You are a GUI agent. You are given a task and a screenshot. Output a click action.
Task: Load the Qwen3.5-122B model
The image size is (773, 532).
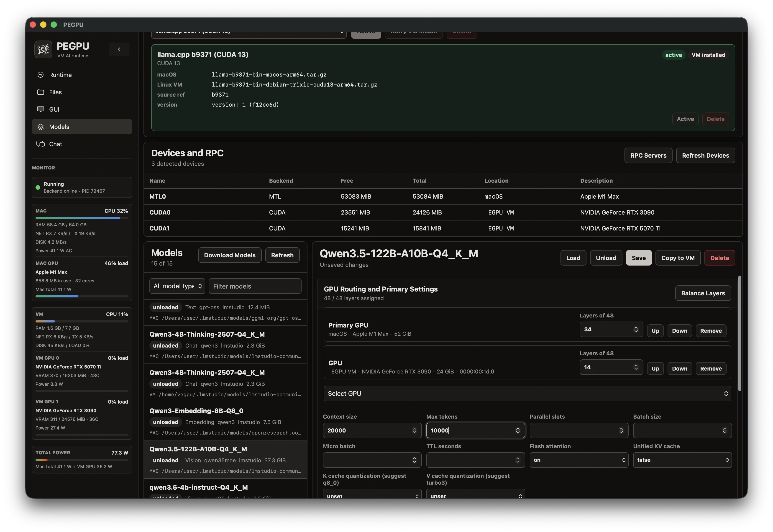point(573,258)
